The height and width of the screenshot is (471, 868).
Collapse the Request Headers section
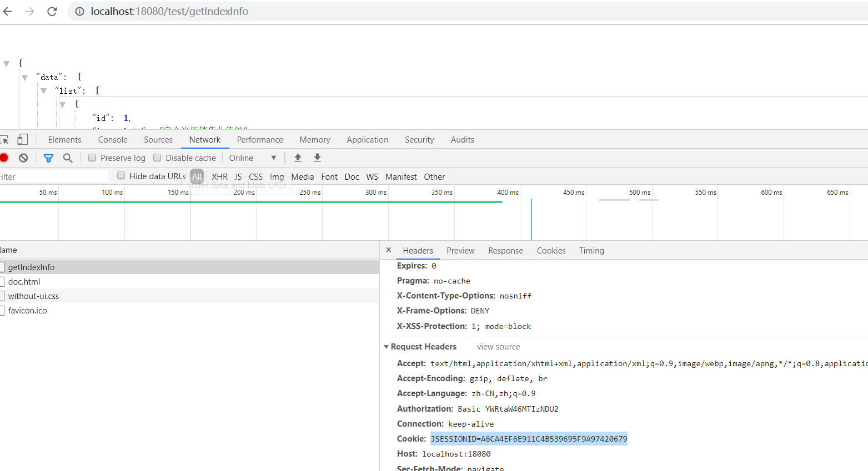tap(387, 346)
